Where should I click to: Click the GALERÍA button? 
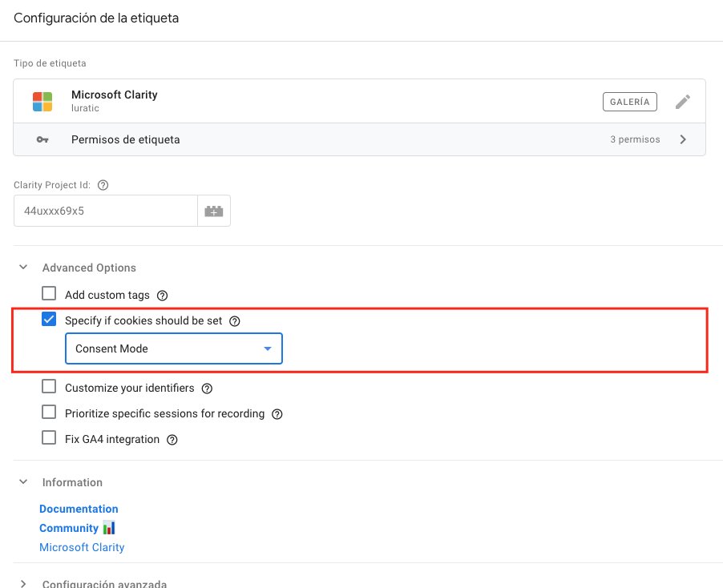(x=630, y=102)
